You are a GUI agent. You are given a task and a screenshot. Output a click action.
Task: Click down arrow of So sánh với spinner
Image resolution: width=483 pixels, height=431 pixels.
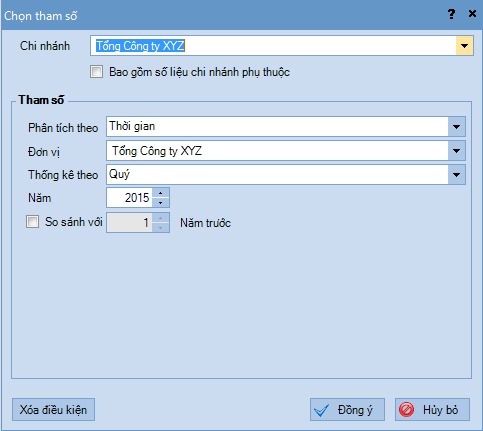161,227
